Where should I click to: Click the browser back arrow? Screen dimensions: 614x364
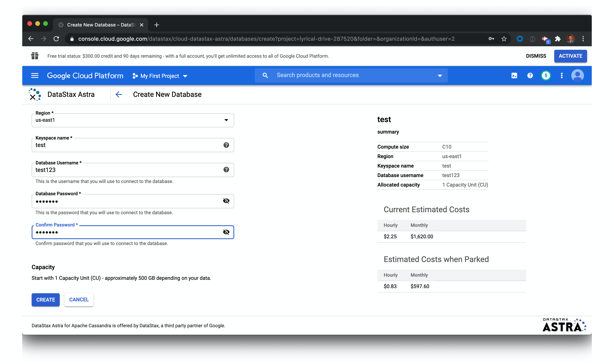pos(31,39)
